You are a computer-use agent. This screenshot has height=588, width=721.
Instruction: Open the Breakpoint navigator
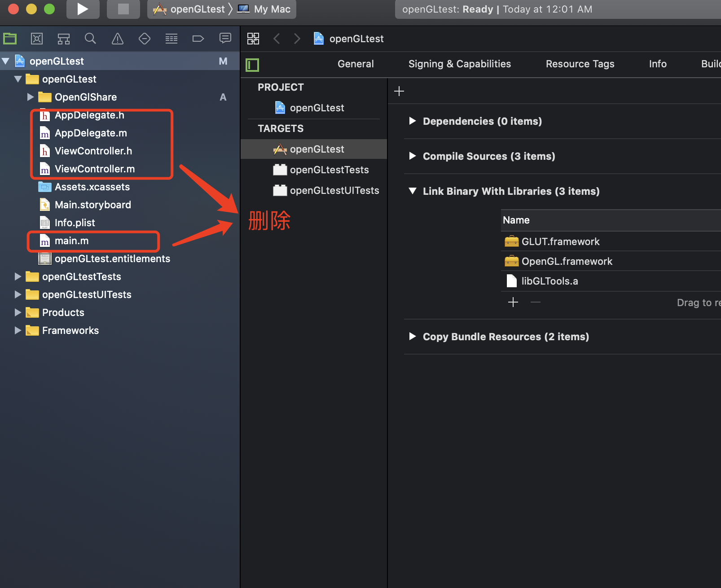[x=198, y=39]
